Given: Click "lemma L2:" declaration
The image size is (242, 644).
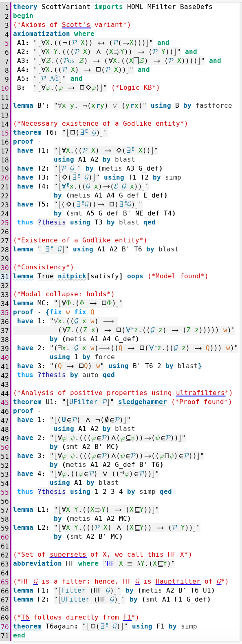Looking at the screenshot, I should click(31, 528).
